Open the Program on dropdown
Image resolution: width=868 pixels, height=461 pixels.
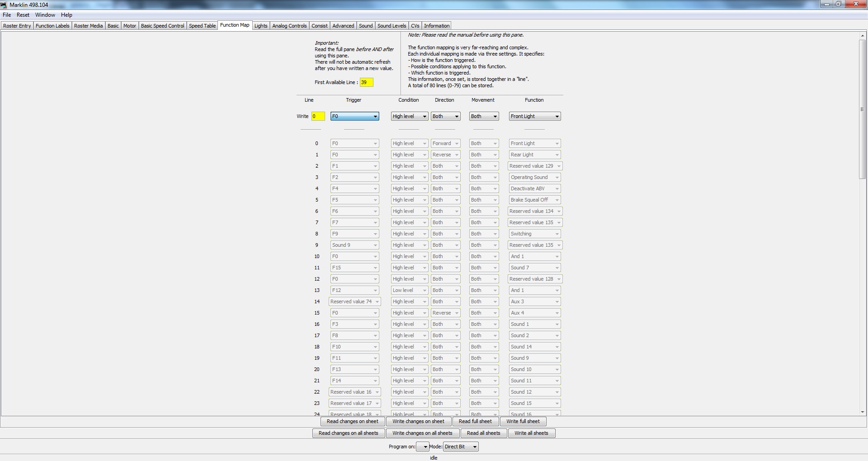(422, 447)
